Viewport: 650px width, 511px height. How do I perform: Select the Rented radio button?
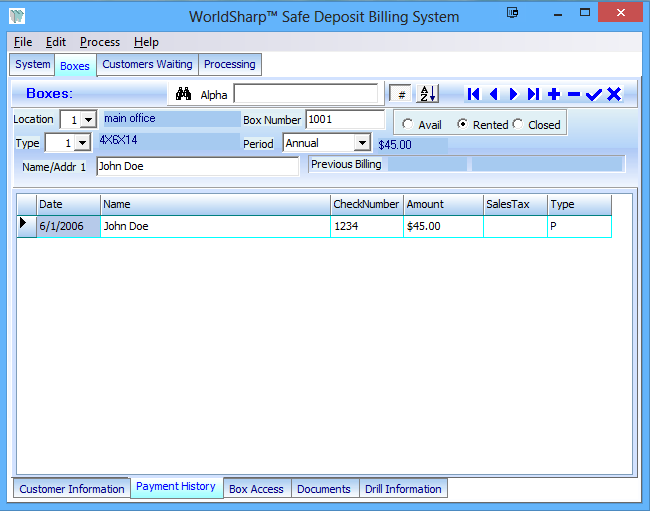(462, 125)
